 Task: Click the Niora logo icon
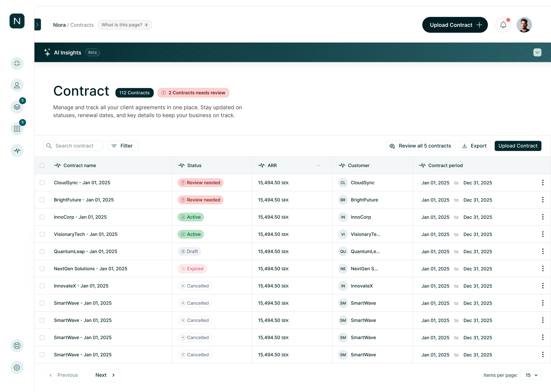coord(17,21)
